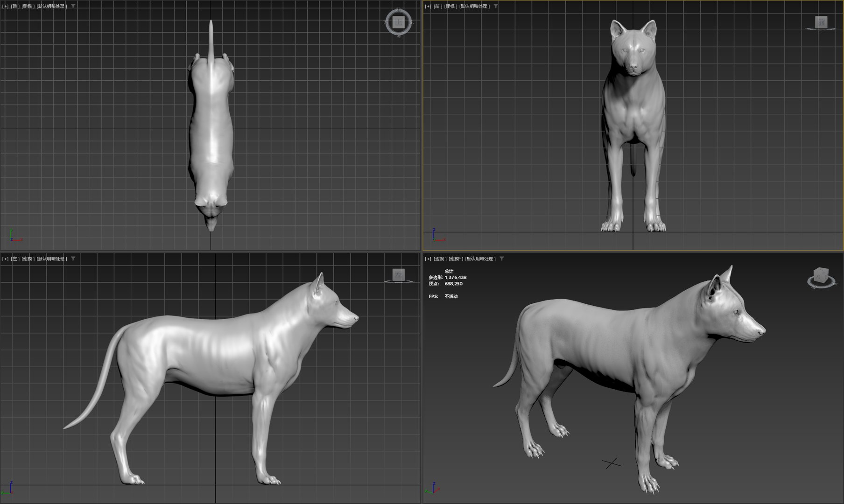The width and height of the screenshot is (844, 504).
Task: Open [默认明暗处理] shading menu in Left viewport
Action: coord(52,259)
